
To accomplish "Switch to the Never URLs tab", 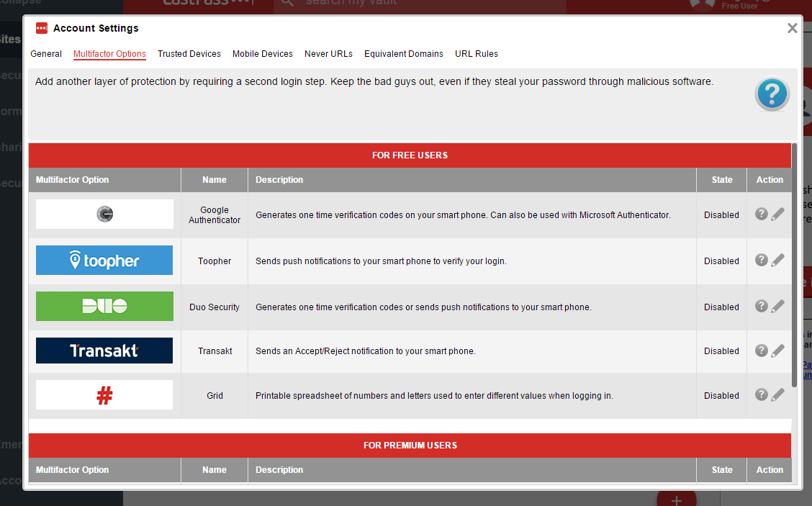I will click(328, 54).
